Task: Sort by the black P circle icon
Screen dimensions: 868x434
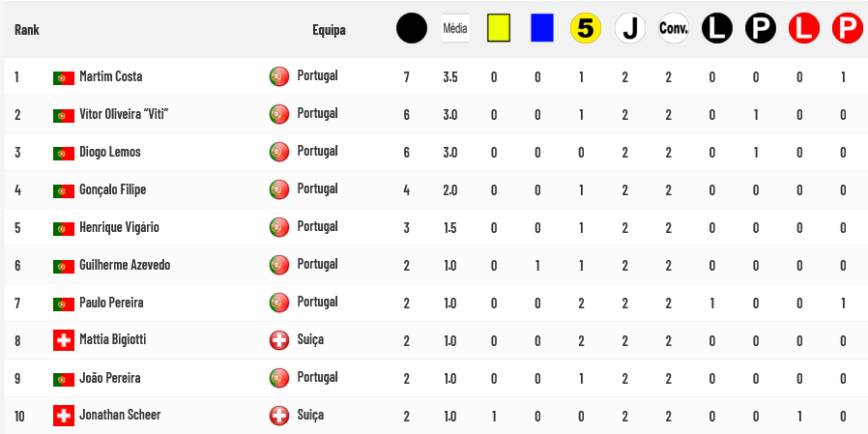Action: [x=761, y=28]
